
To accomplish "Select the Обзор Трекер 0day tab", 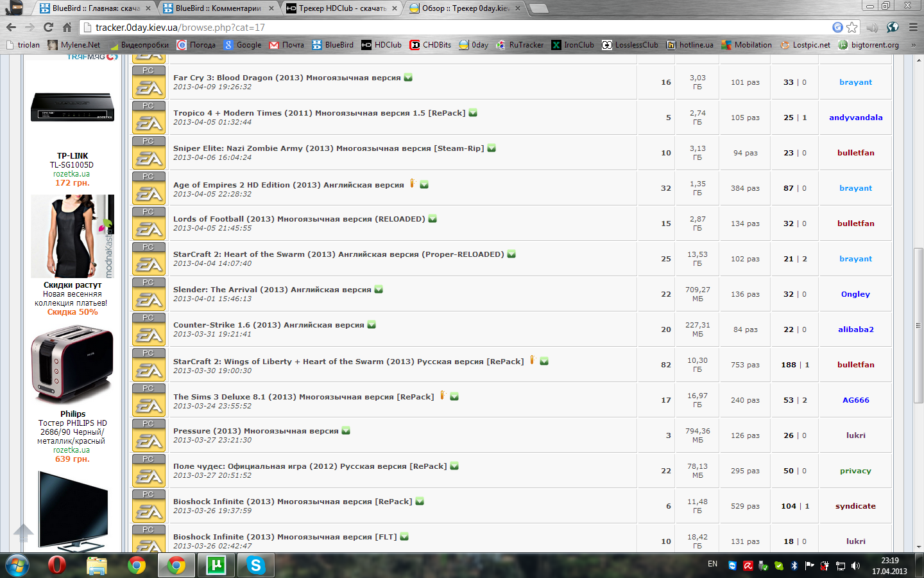I will [x=464, y=8].
